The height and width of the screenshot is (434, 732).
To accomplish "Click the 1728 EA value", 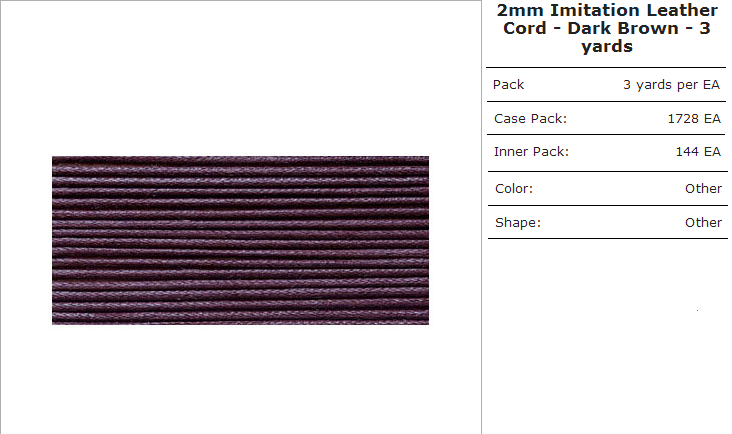I will pyautogui.click(x=694, y=119).
